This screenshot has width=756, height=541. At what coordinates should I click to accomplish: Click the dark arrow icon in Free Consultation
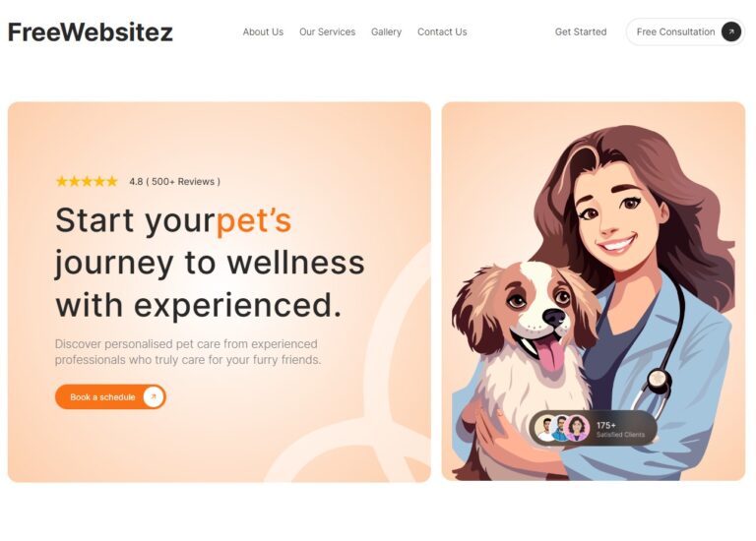tap(731, 31)
